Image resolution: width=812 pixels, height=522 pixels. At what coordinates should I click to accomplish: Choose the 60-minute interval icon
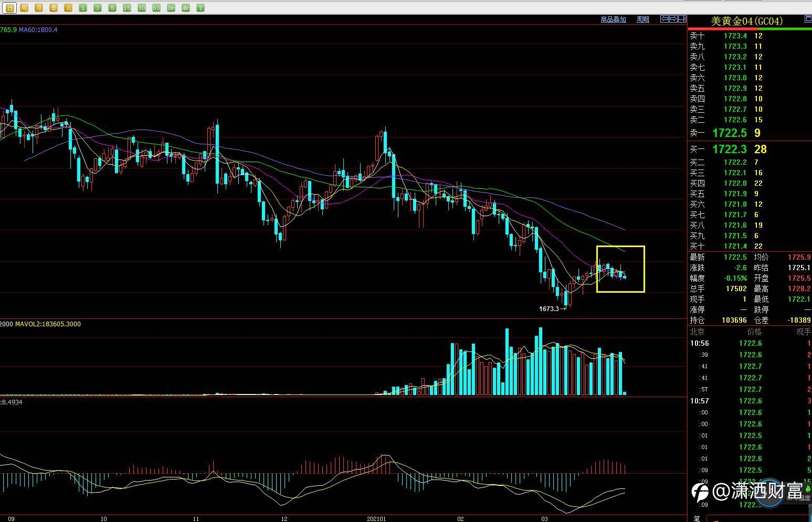tap(156, 8)
